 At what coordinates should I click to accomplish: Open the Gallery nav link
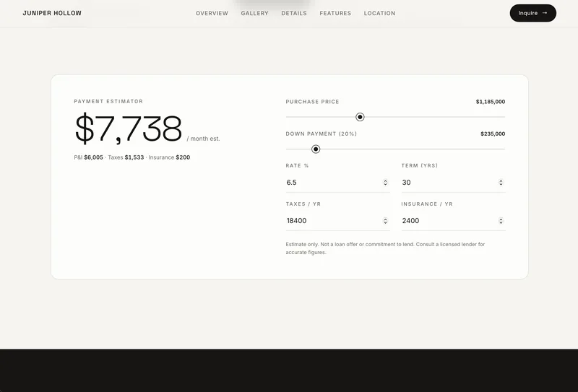pyautogui.click(x=255, y=13)
